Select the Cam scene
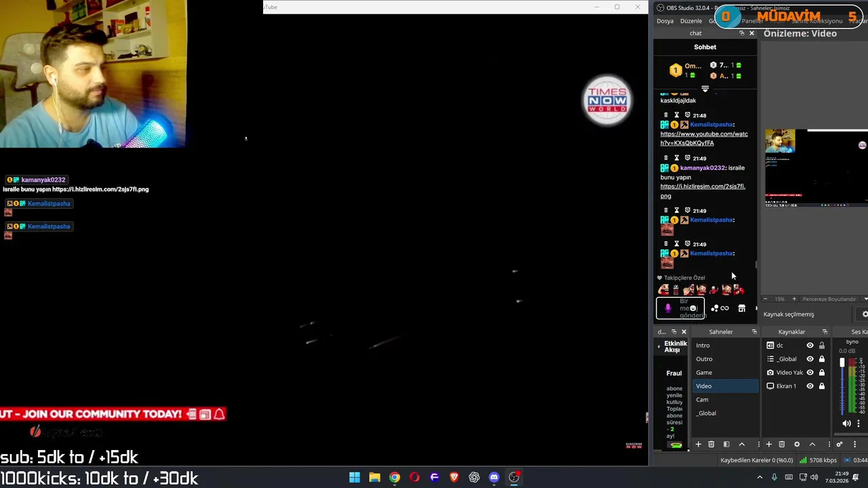The width and height of the screenshot is (868, 488). tap(725, 400)
